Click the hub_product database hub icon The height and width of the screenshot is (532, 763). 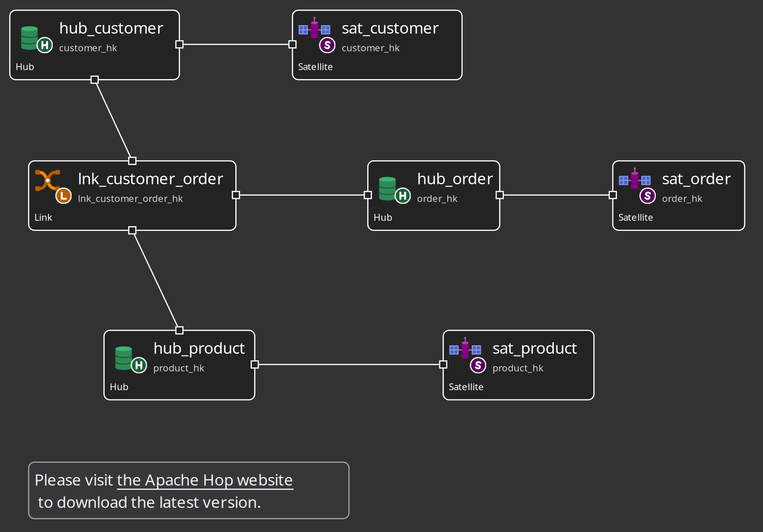(x=131, y=359)
